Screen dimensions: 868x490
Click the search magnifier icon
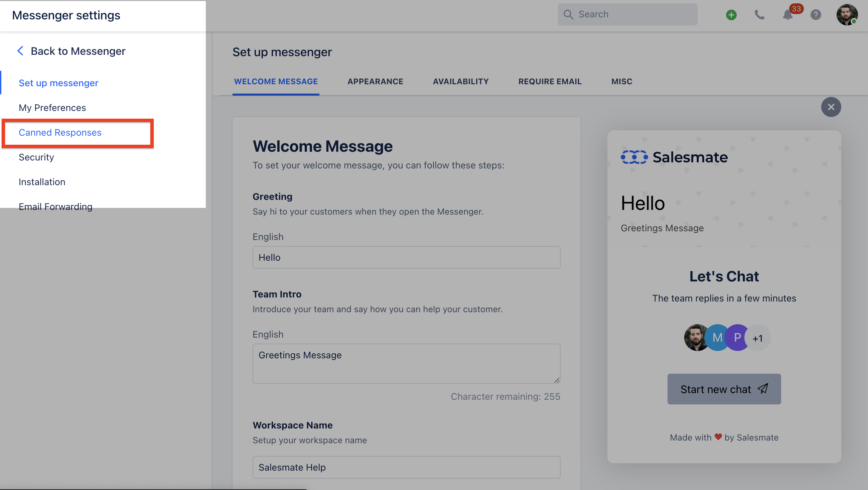coord(568,14)
